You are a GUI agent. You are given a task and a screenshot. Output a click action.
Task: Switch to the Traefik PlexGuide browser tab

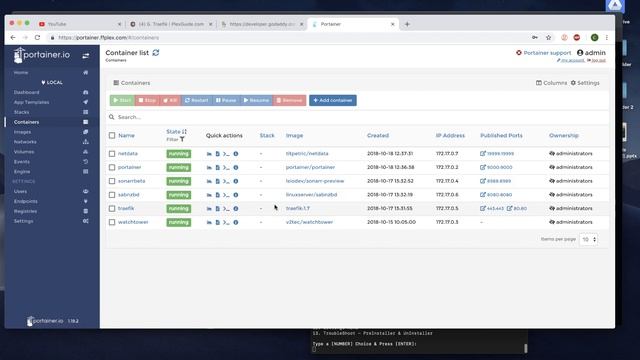171,24
